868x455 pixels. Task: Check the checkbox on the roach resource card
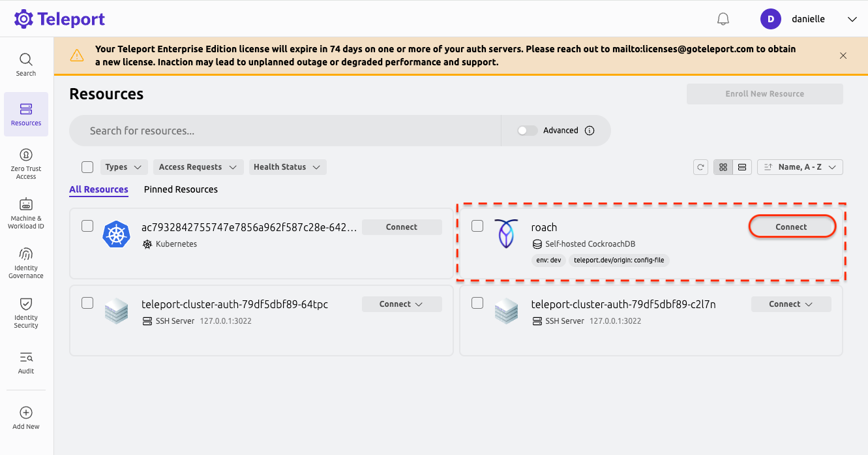[x=477, y=225]
